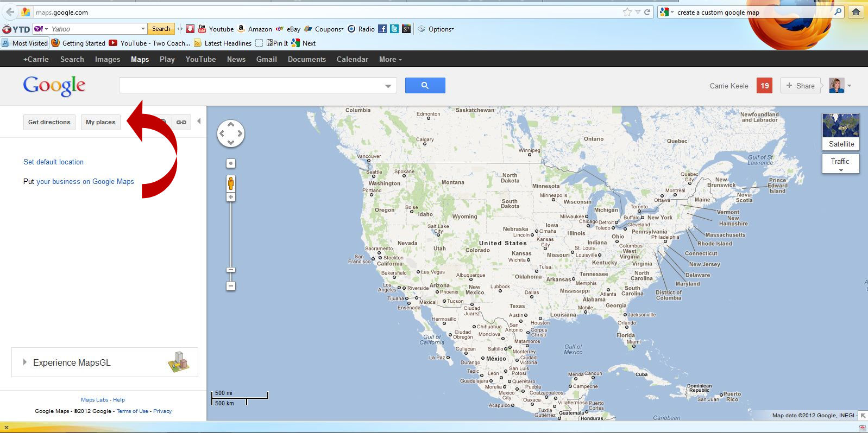The width and height of the screenshot is (868, 433).
Task: Open the Radio toolbar item
Action: click(361, 29)
